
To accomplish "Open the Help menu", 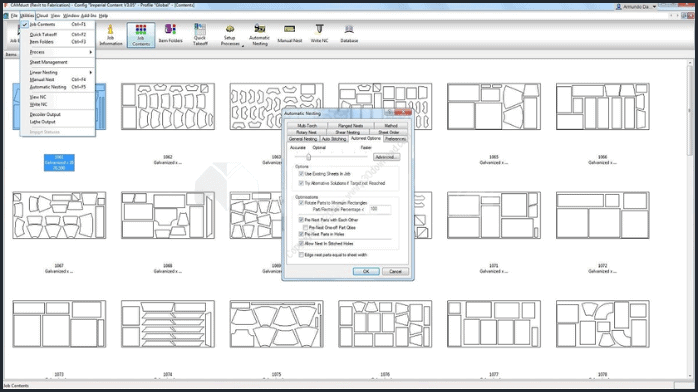I will click(x=103, y=16).
